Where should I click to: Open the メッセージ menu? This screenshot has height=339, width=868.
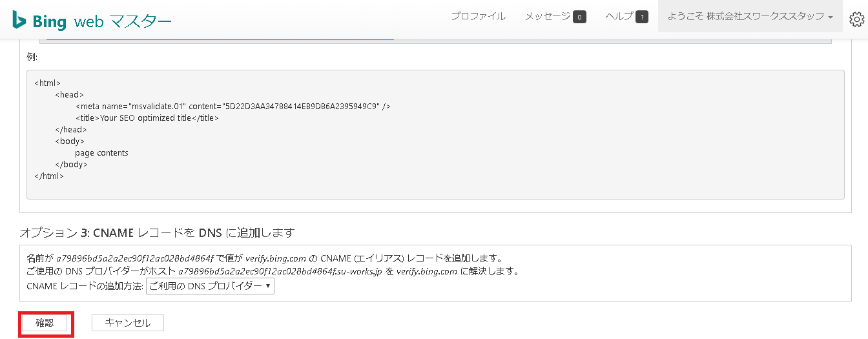point(548,17)
